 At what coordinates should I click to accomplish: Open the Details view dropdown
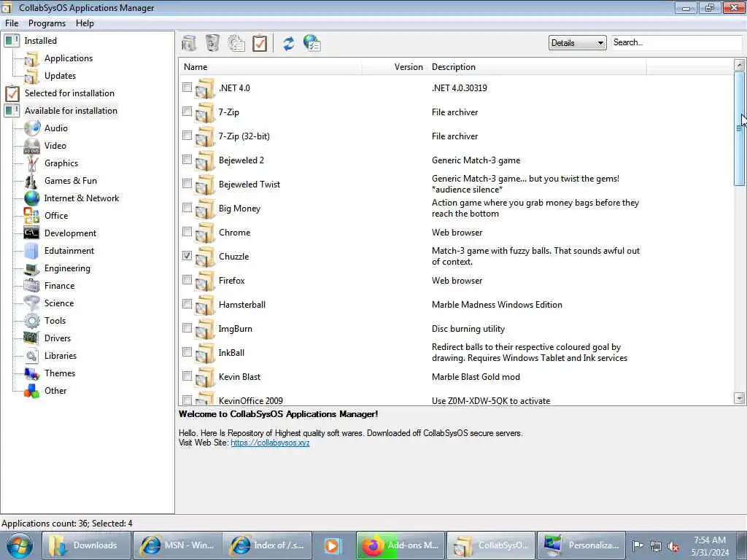[578, 43]
